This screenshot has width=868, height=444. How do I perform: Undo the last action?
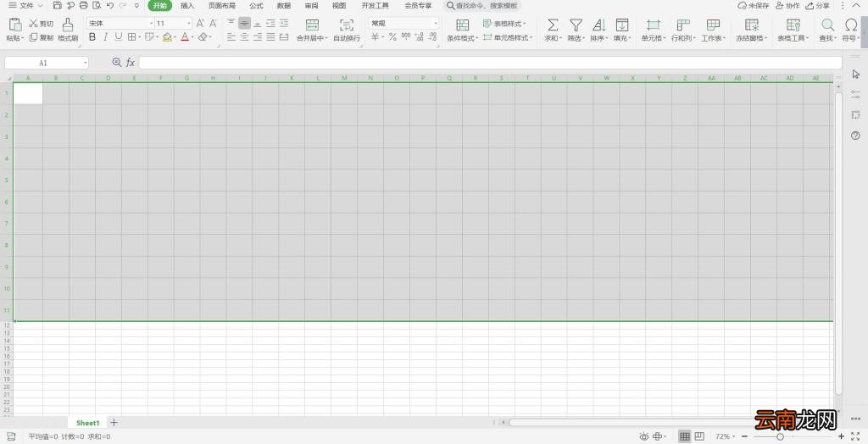[x=109, y=6]
